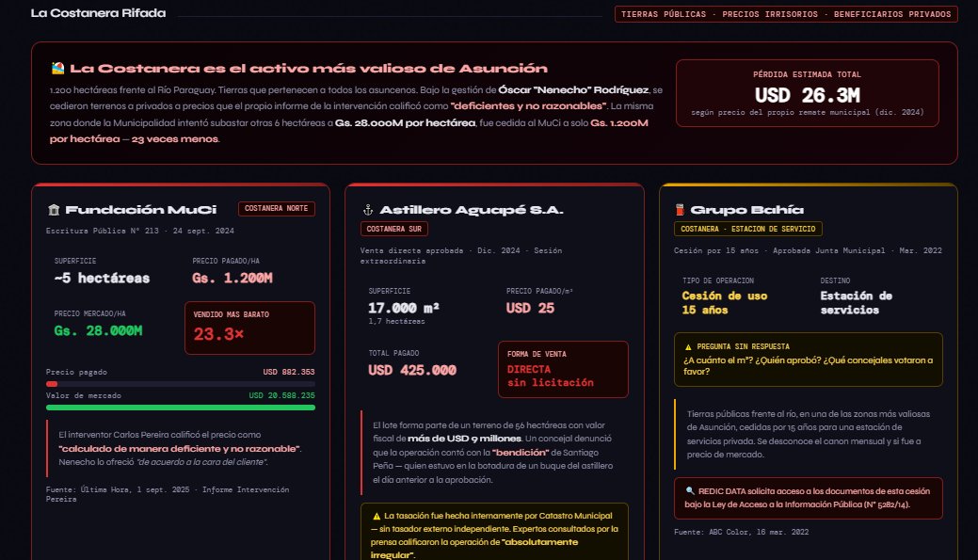Click the USD 20.588.235 amount
Viewport: 978px width, 560px height.
click(282, 395)
